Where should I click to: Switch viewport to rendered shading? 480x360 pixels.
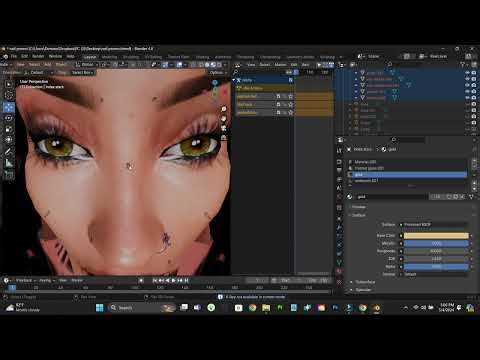click(219, 65)
